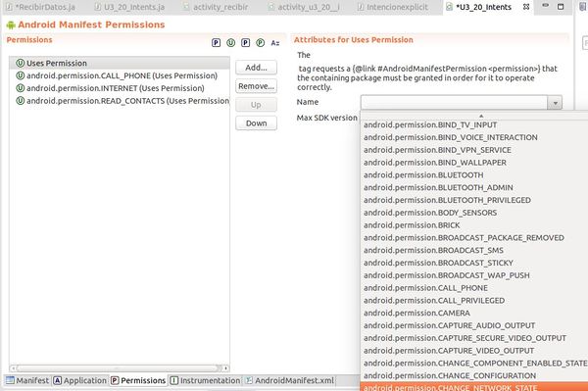Open the *RecibirDatos.ja editor tab
Image resolution: width=588 pixels, height=391 pixels.
coord(41,7)
